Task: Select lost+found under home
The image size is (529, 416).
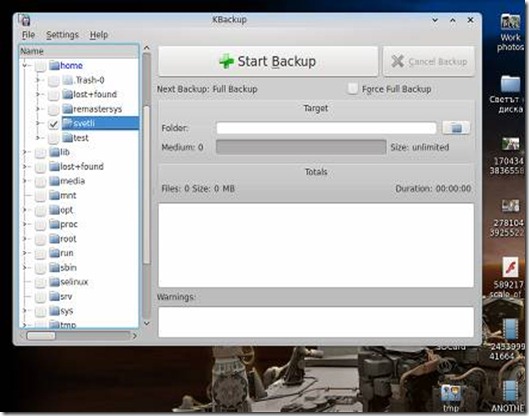Action: pyautogui.click(x=95, y=94)
